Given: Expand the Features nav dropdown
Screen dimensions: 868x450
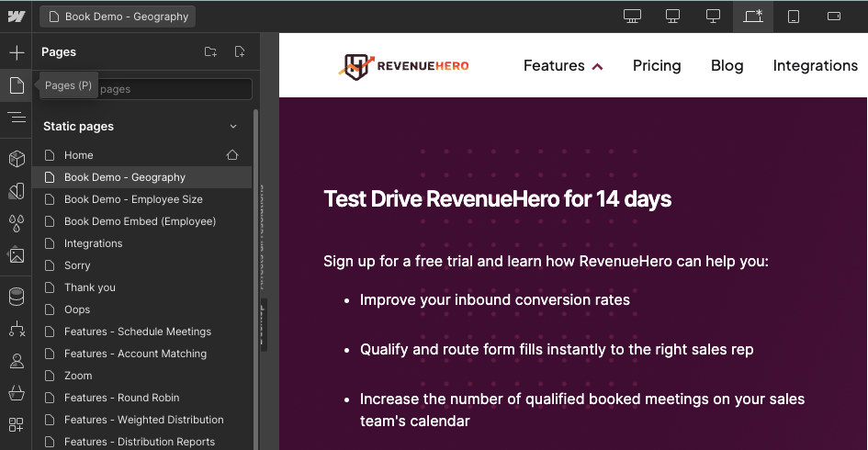Looking at the screenshot, I should [x=563, y=66].
